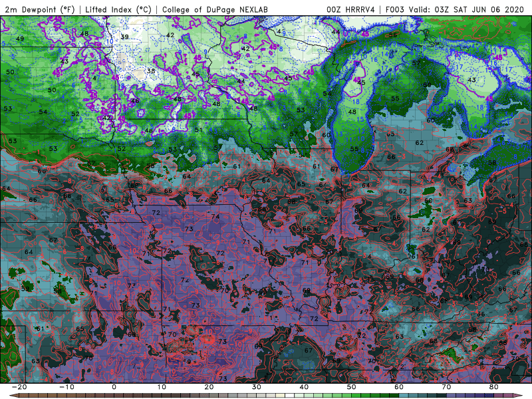Click the "38" dewpoint value on the map
Screen dimensions: 532x399
coord(151,71)
